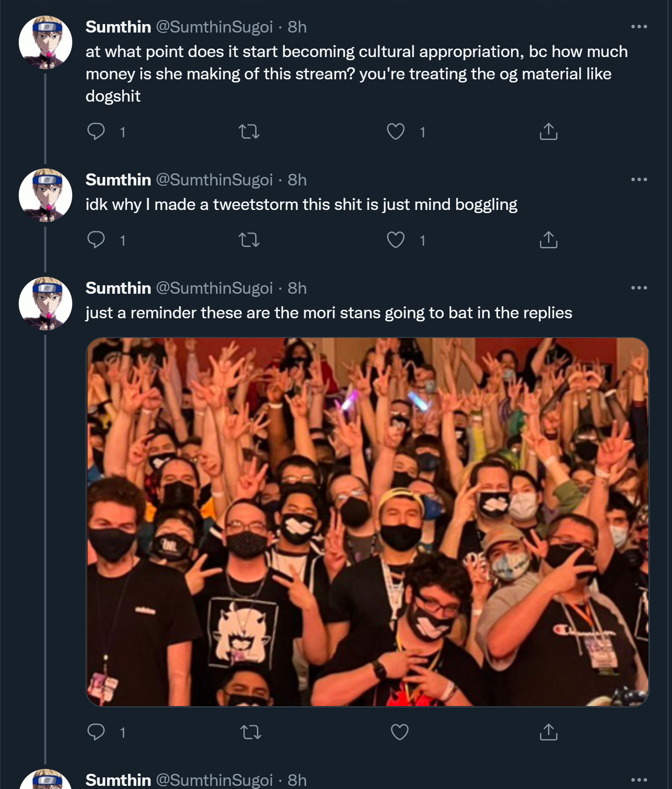
Task: Open more options on the mori stans tweet
Action: (639, 288)
